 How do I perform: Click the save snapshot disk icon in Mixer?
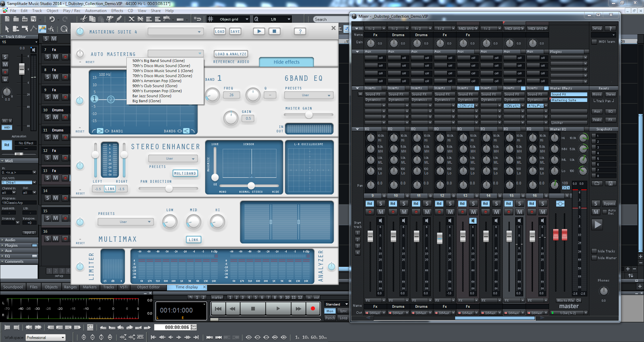click(611, 183)
